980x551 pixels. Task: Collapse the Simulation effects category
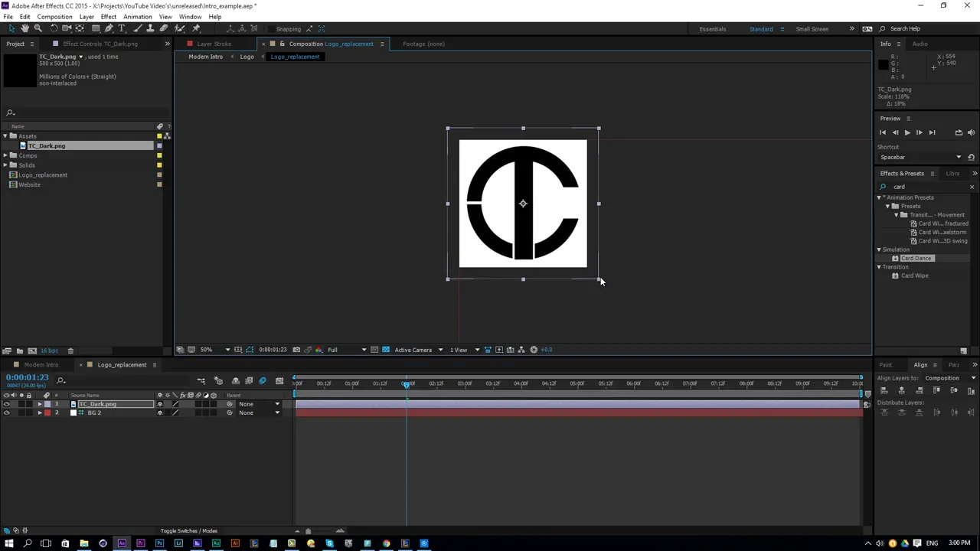[x=879, y=249]
